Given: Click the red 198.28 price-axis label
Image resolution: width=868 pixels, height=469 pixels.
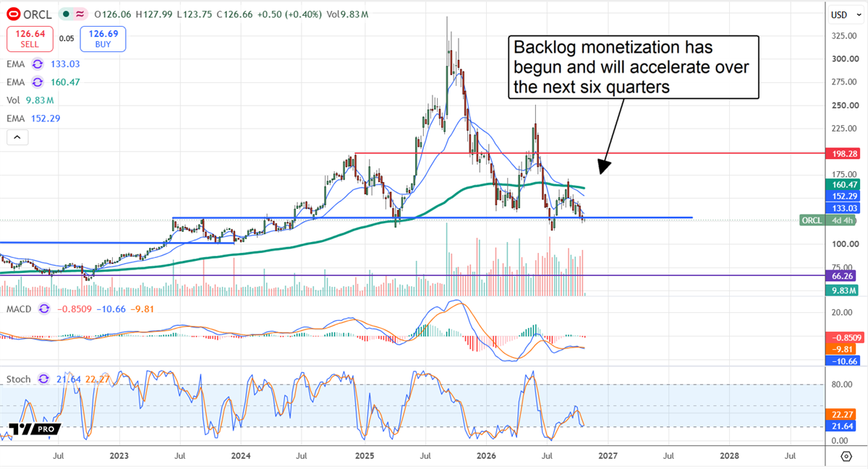Looking at the screenshot, I should pos(843,154).
